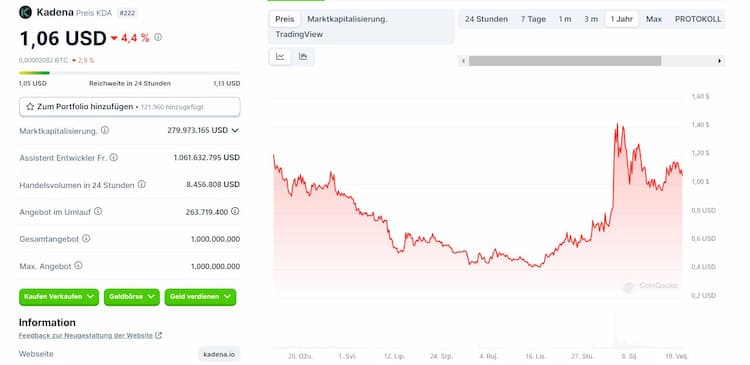
Task: Click the info icon beside 4,4 % change
Action: coord(158,37)
